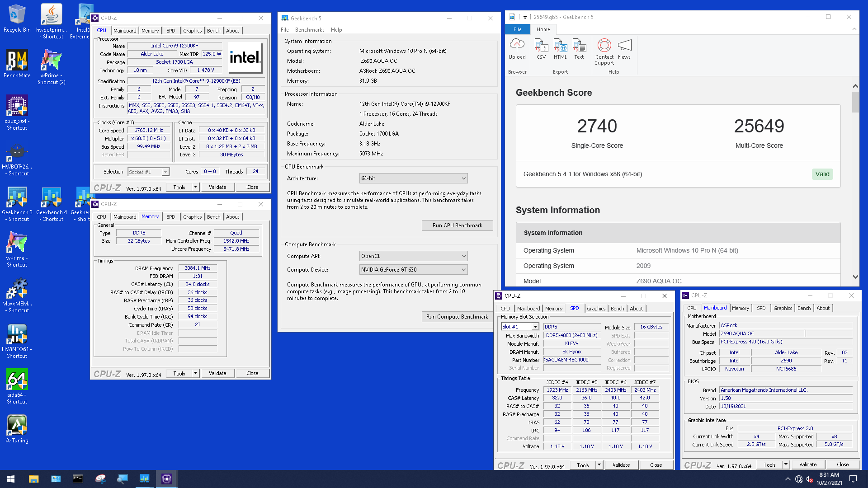Open the File ribbon tab in results window
Image resolution: width=868 pixels, height=488 pixels.
518,29
